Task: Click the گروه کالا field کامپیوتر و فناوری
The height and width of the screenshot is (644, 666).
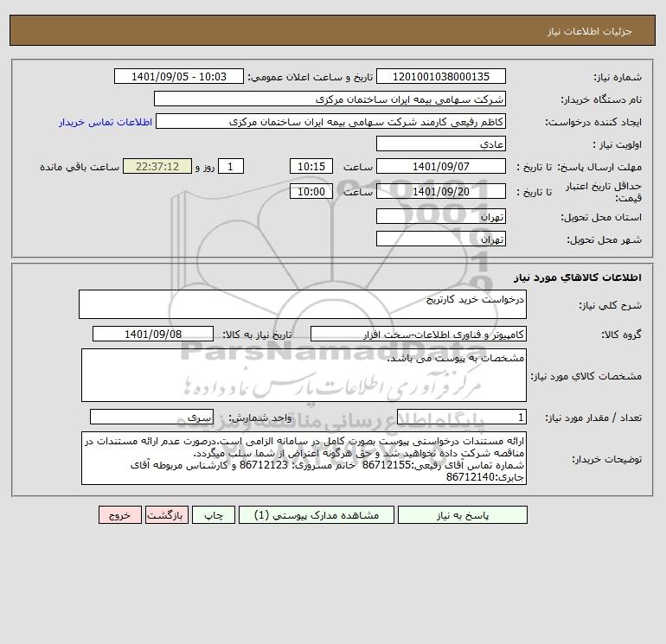Action: click(419, 334)
